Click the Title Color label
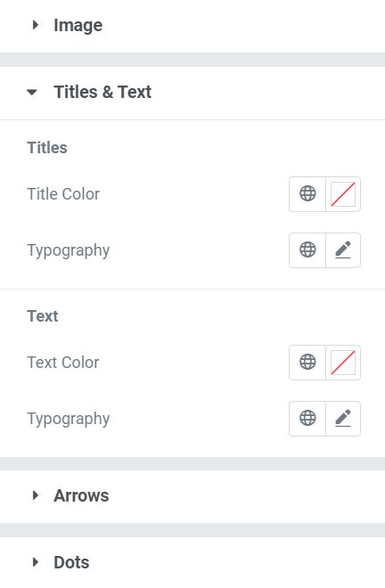This screenshot has width=385, height=588. click(63, 194)
